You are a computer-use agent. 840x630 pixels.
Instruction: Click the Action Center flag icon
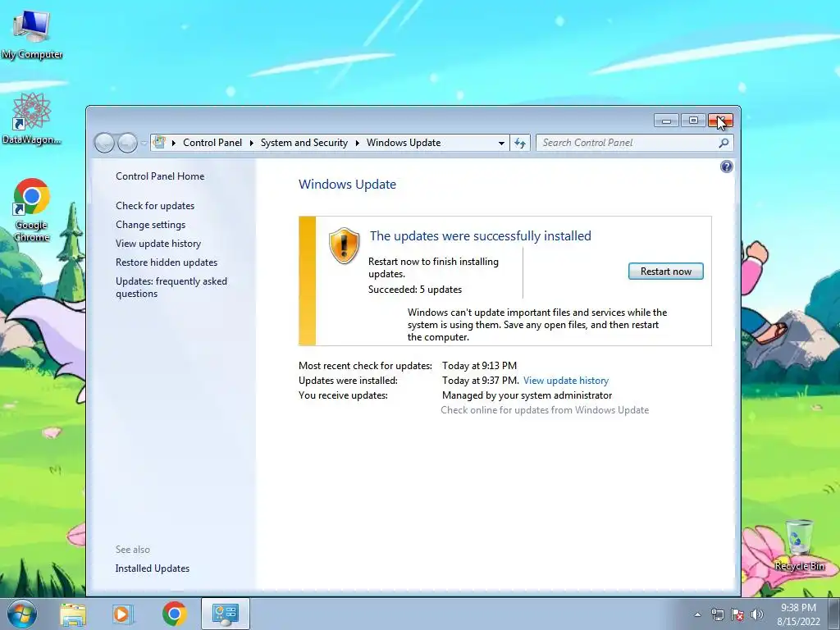(x=737, y=614)
